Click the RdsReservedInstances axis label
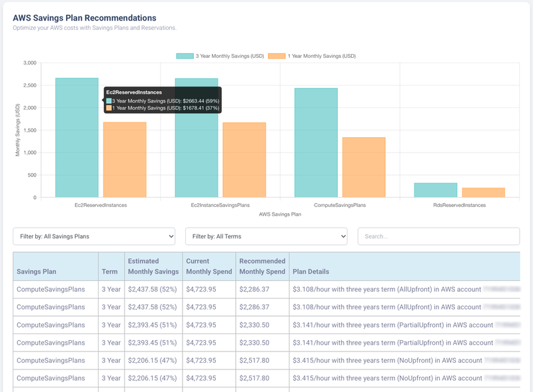The width and height of the screenshot is (533, 392). [x=460, y=205]
